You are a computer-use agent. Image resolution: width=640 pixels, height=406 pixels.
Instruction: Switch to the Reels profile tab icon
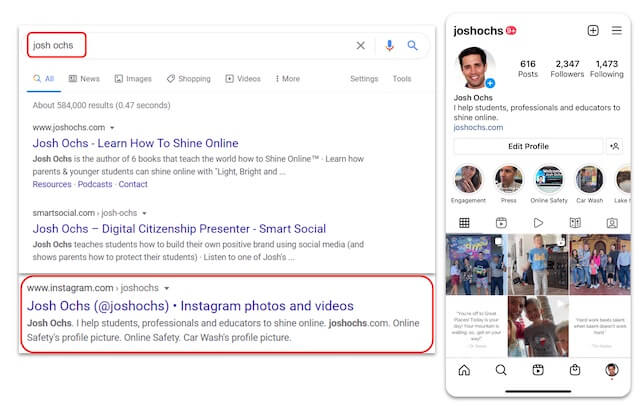(501, 223)
